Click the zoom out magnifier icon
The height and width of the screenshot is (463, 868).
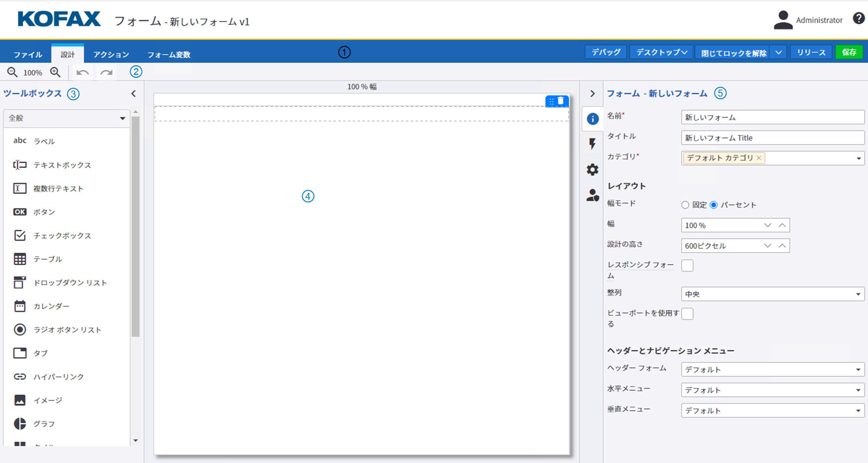[x=12, y=73]
